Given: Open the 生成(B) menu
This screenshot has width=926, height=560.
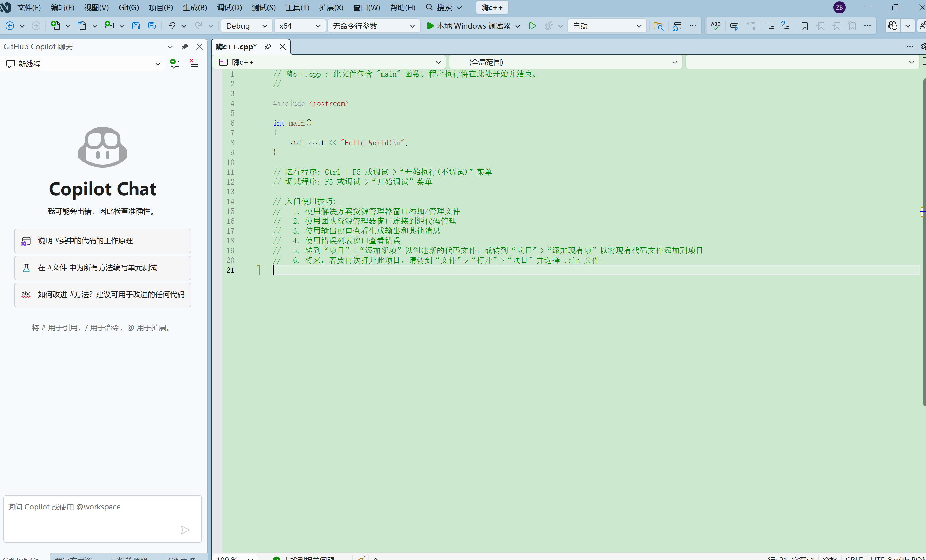Looking at the screenshot, I should click(x=195, y=8).
